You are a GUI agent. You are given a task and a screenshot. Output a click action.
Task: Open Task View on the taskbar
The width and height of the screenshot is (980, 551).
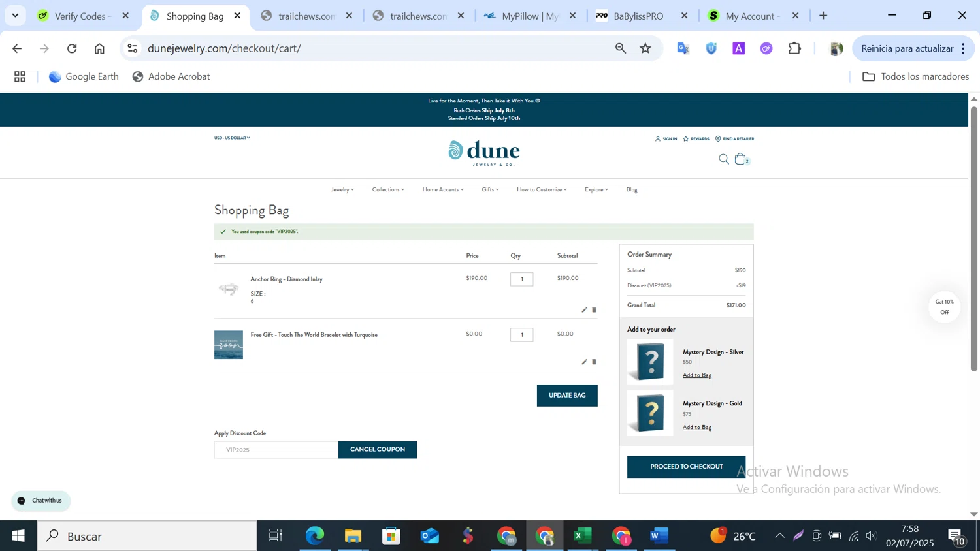(276, 536)
